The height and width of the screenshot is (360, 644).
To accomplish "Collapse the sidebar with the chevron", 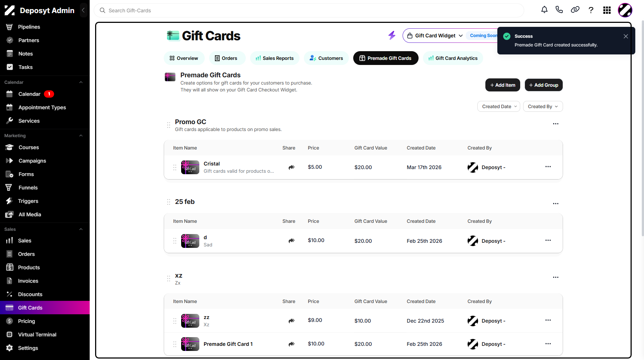I will 83,10.
